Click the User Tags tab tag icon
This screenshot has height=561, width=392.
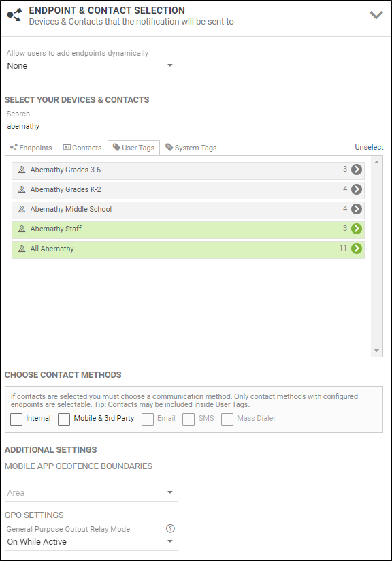click(x=116, y=147)
